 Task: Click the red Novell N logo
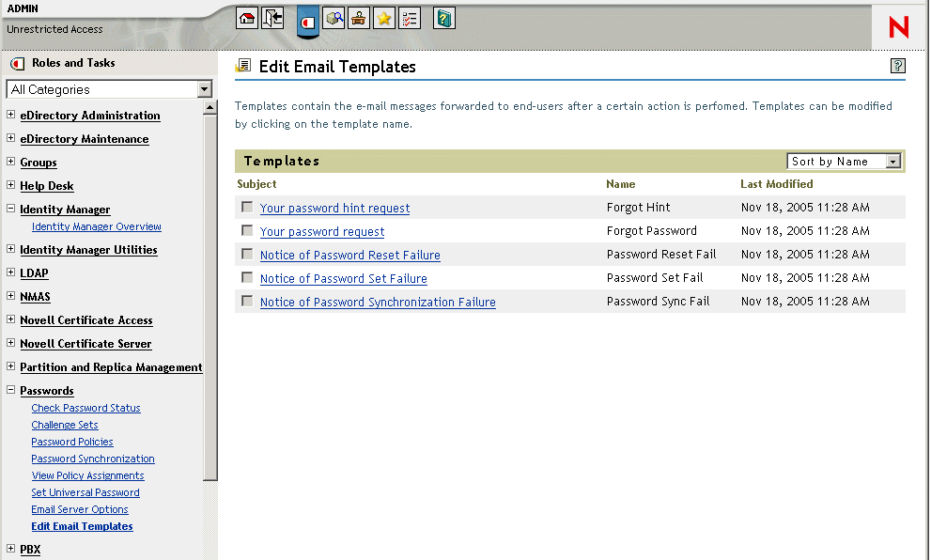click(x=897, y=27)
